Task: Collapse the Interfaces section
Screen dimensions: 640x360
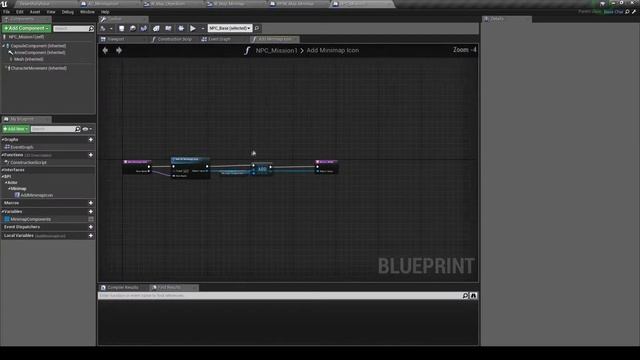Action: point(2,170)
